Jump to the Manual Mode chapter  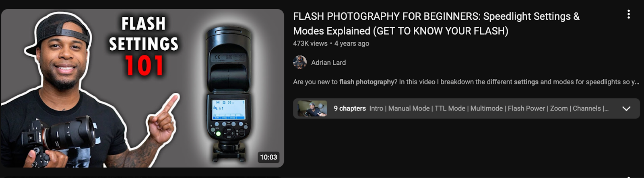point(409,108)
